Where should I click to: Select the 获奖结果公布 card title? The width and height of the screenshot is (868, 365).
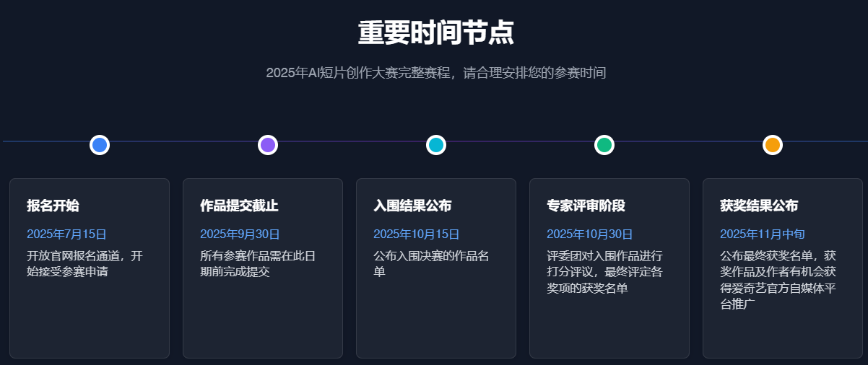(x=759, y=206)
